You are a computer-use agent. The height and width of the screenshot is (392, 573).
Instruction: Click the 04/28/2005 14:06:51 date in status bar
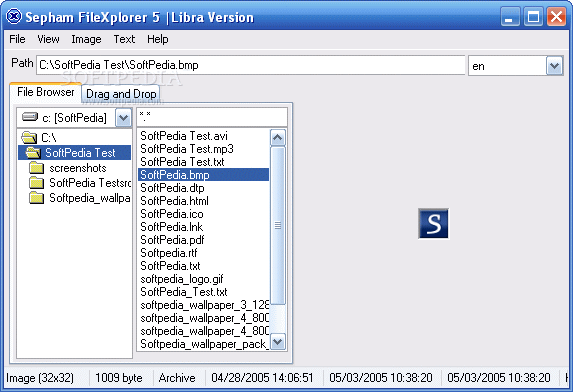(x=262, y=378)
